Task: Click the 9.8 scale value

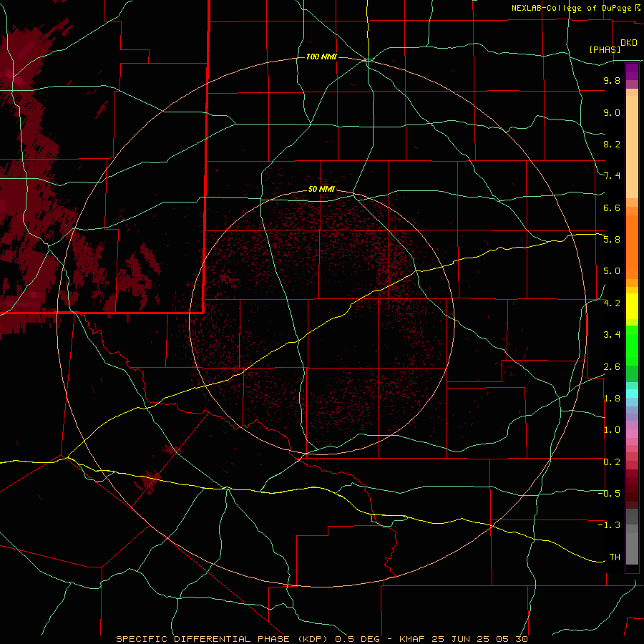Action: pos(612,80)
